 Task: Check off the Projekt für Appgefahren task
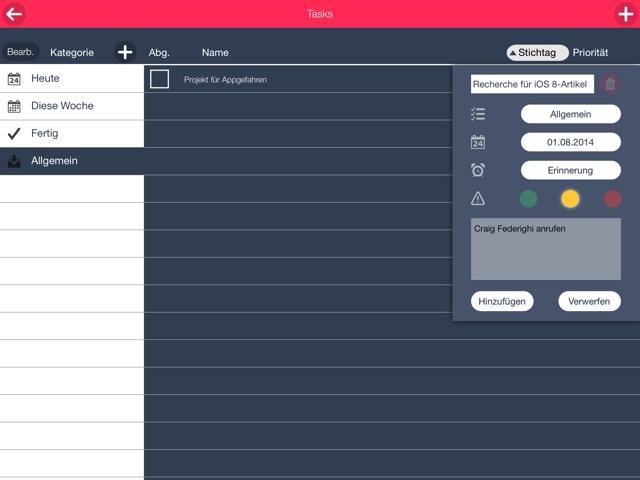159,79
